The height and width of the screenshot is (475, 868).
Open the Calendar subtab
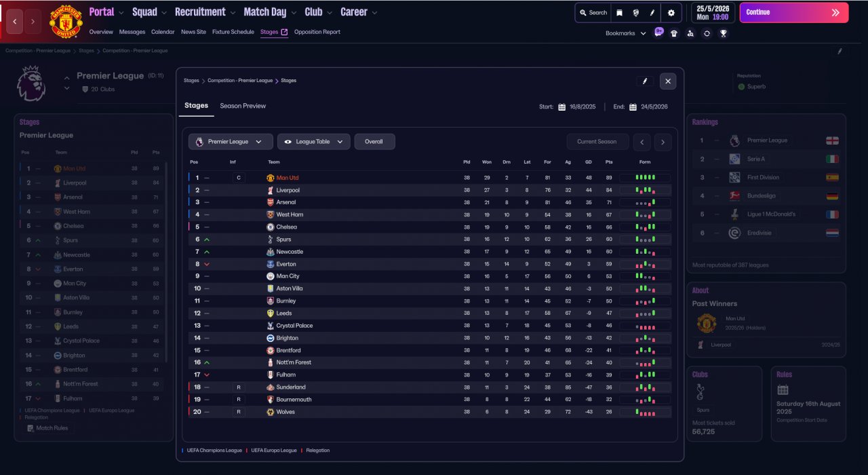coord(163,32)
